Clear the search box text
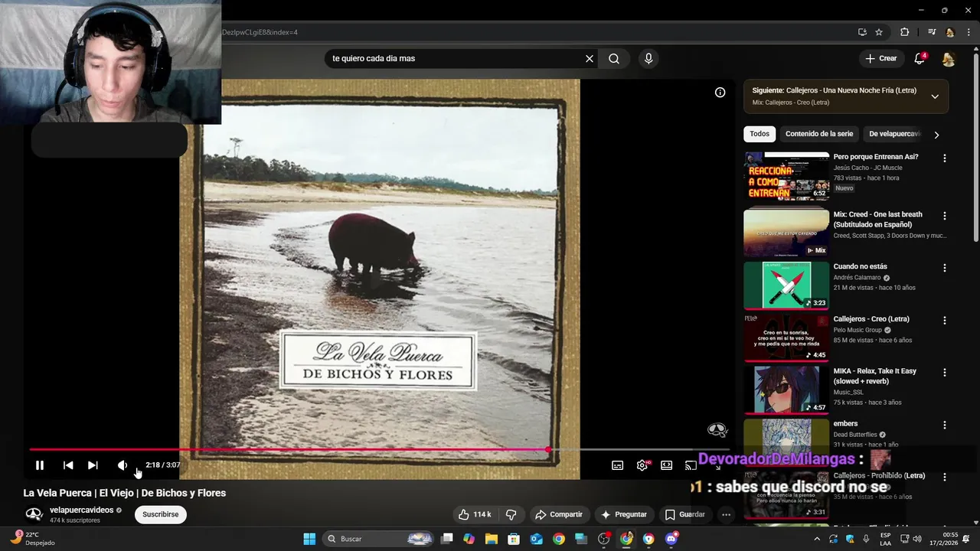Viewport: 980px width, 551px height. pyautogui.click(x=590, y=58)
